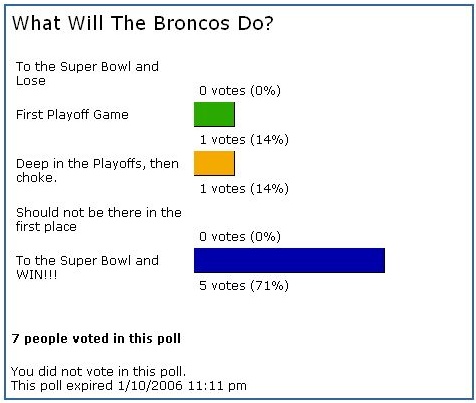Click 0 votes (0%) under Should not be there
476x403 pixels.
[x=240, y=237]
